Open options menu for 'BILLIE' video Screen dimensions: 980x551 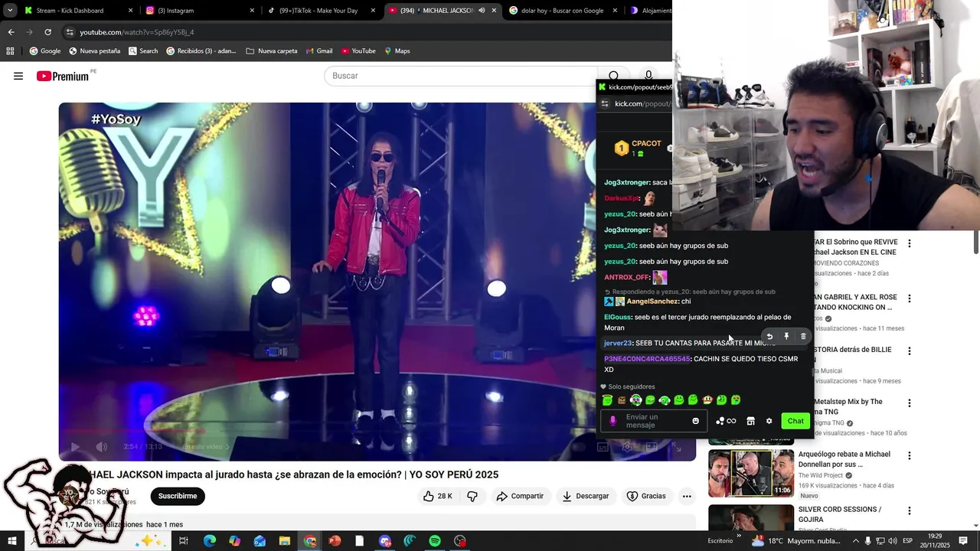(x=910, y=351)
